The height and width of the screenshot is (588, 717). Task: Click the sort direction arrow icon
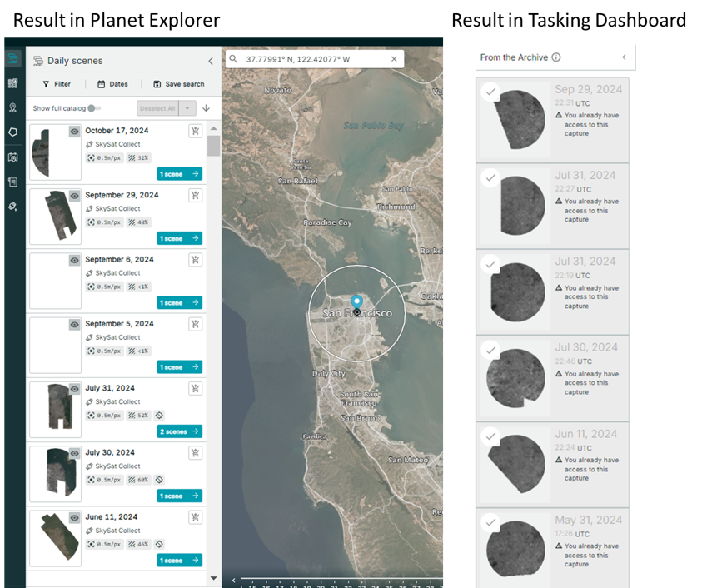pyautogui.click(x=207, y=108)
